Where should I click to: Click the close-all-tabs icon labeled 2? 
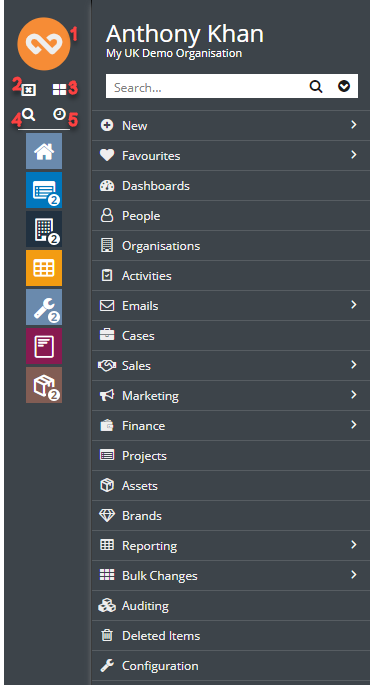tap(29, 90)
